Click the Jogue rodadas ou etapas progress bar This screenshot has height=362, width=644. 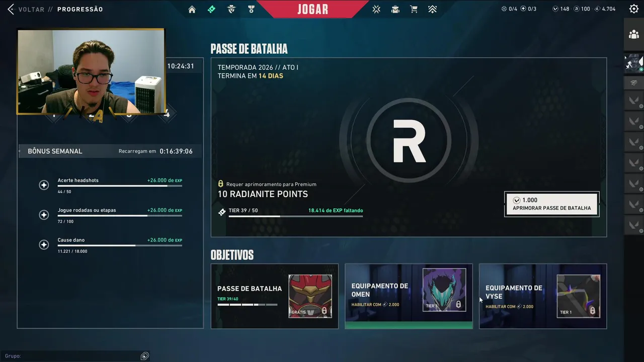pyautogui.click(x=120, y=216)
